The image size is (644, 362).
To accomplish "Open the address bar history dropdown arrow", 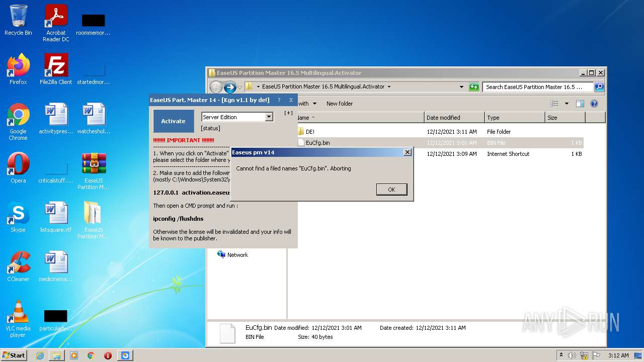I will 461,87.
